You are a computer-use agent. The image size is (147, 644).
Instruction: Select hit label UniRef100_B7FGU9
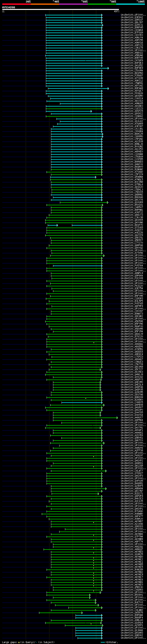(132, 32)
